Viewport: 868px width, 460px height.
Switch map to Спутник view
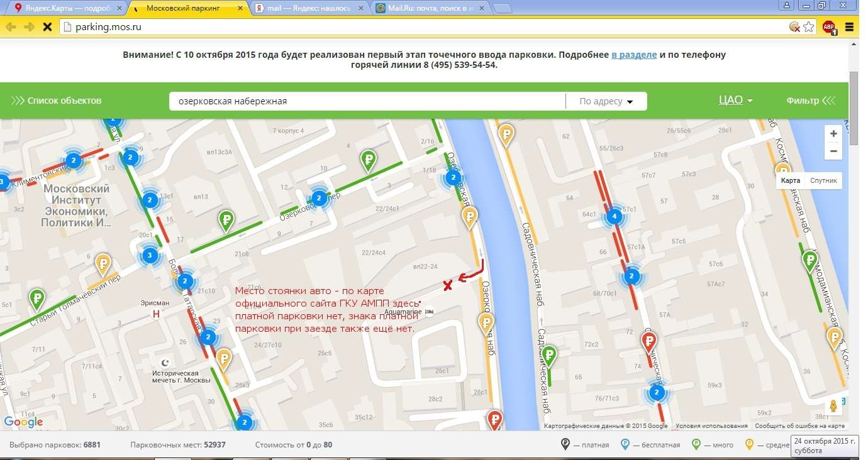coord(823,180)
